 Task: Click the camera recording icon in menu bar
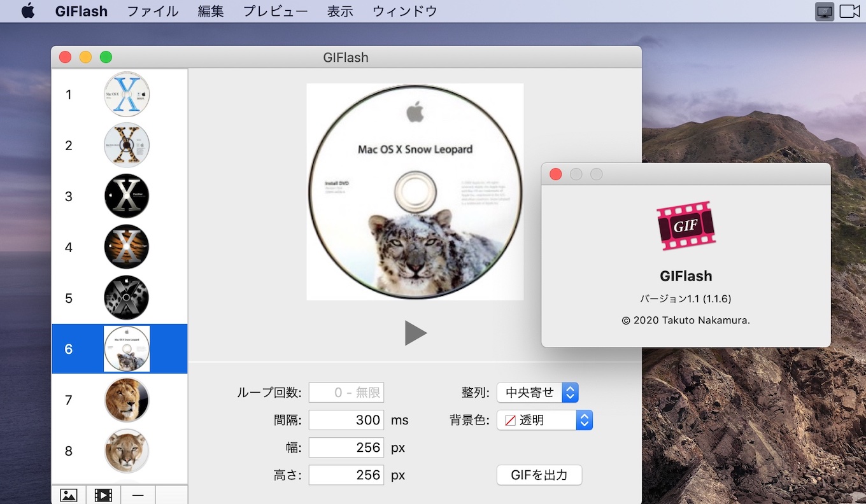[x=850, y=11]
